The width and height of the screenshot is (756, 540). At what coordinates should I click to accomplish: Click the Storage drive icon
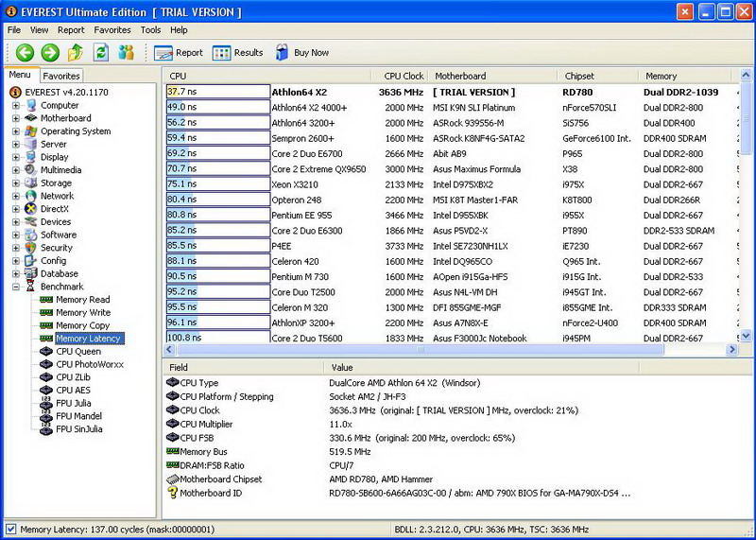coord(31,183)
